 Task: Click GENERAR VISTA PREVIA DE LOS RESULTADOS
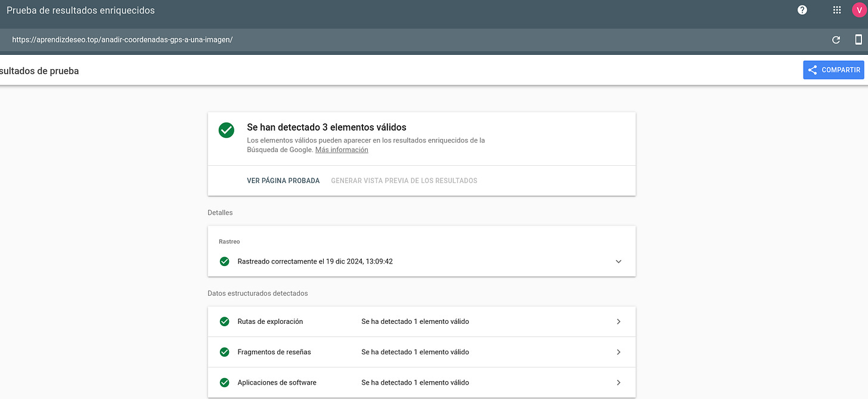[404, 181]
